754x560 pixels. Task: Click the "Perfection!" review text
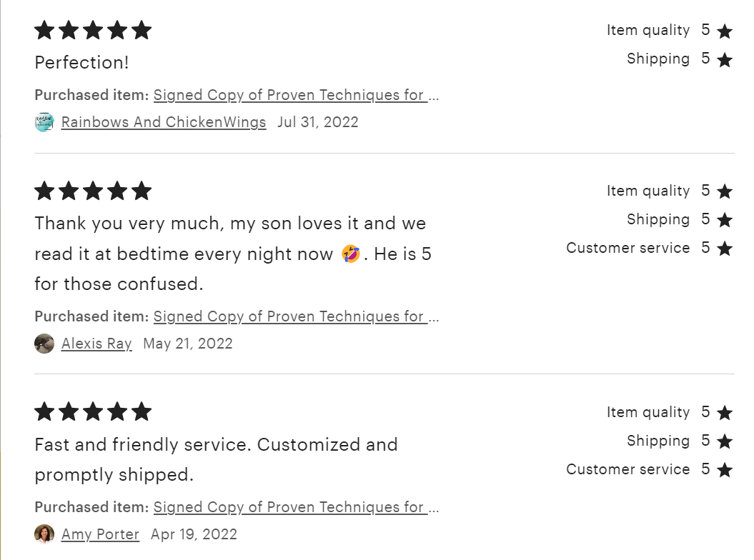tap(81, 62)
